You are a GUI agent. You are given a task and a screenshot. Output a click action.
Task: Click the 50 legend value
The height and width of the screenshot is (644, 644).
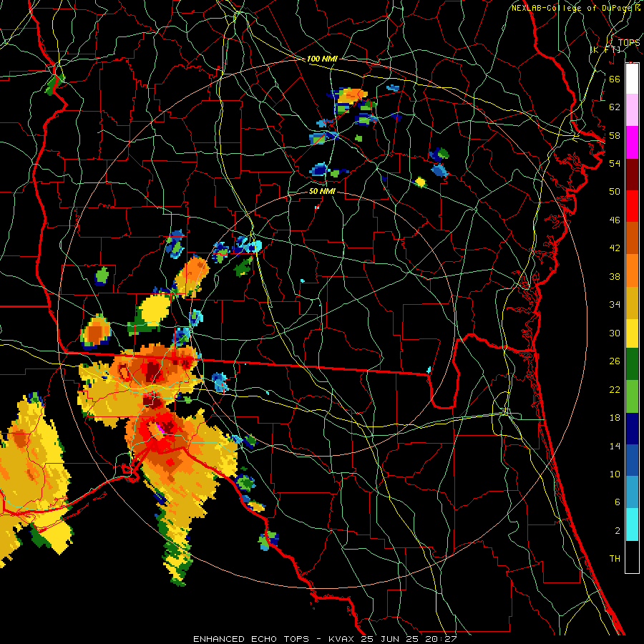click(x=615, y=192)
